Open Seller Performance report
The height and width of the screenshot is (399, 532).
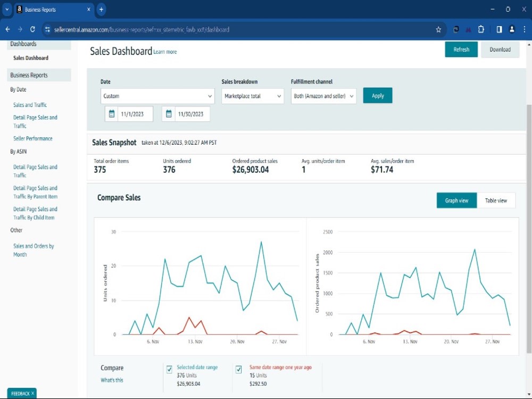33,138
